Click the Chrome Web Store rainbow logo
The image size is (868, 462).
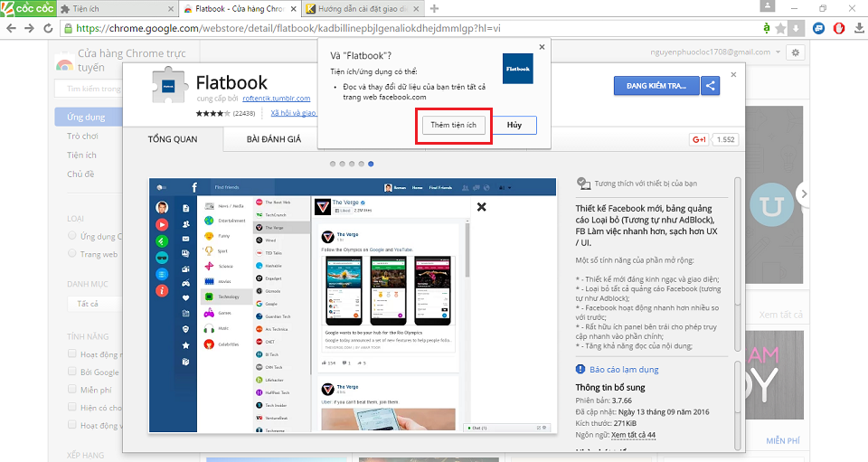point(65,65)
